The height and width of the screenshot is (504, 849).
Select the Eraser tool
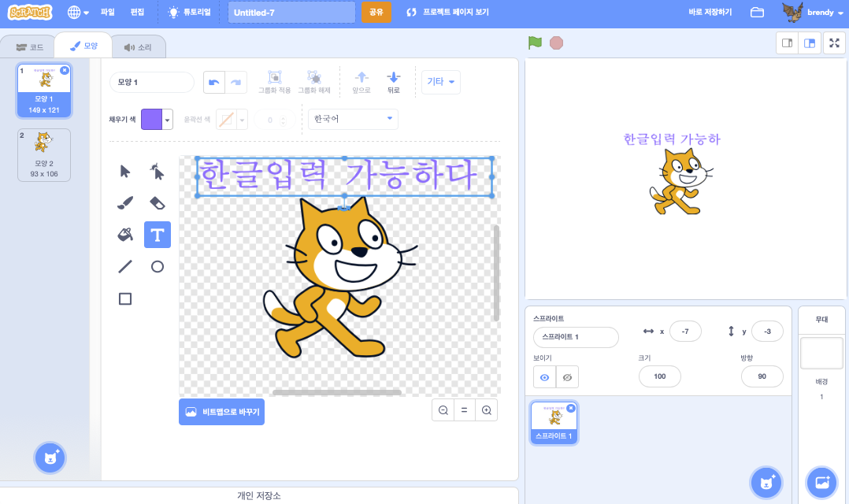pos(157,203)
